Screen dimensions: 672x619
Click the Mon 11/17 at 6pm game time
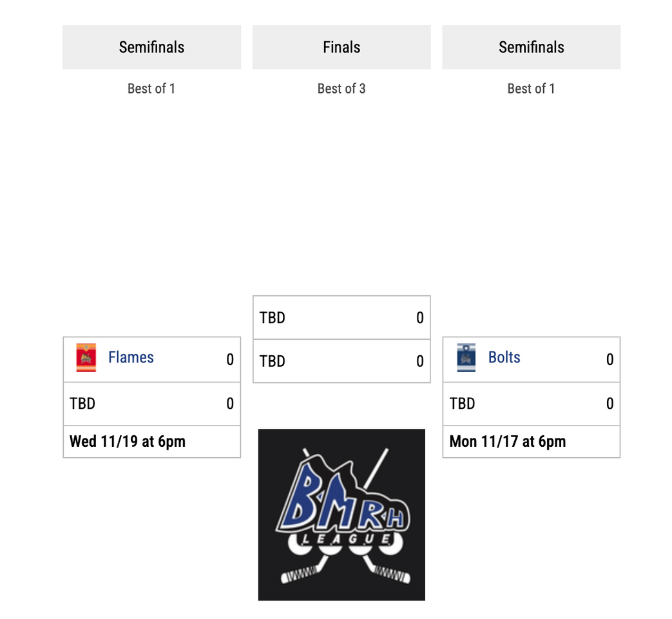click(x=508, y=442)
